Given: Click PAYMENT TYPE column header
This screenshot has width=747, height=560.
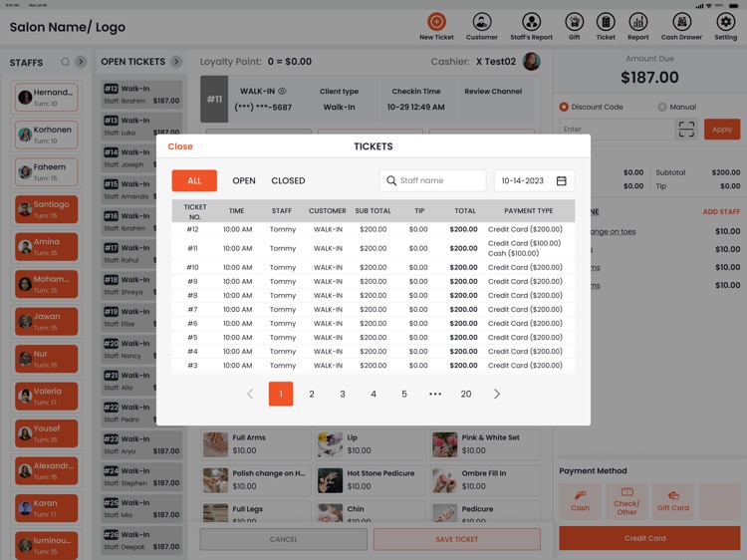Looking at the screenshot, I should (528, 210).
